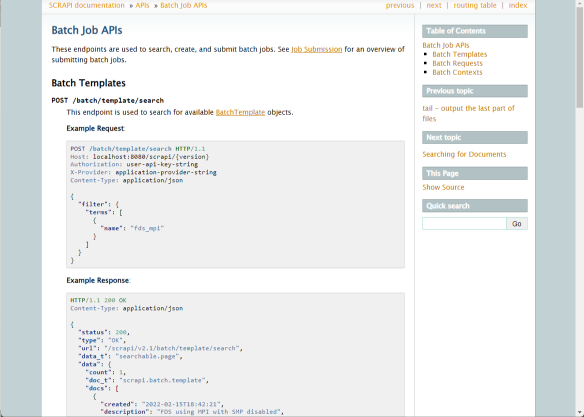The image size is (584, 417).
Task: Open the SCRAPI documentation breadcrumb link
Action: tap(86, 5)
